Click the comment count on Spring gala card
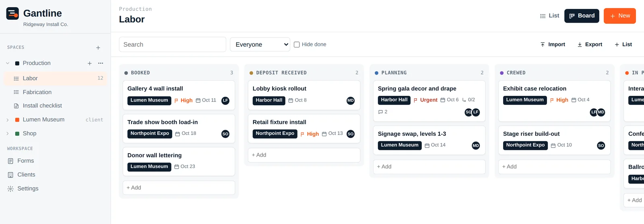644x224 pixels. point(383,112)
